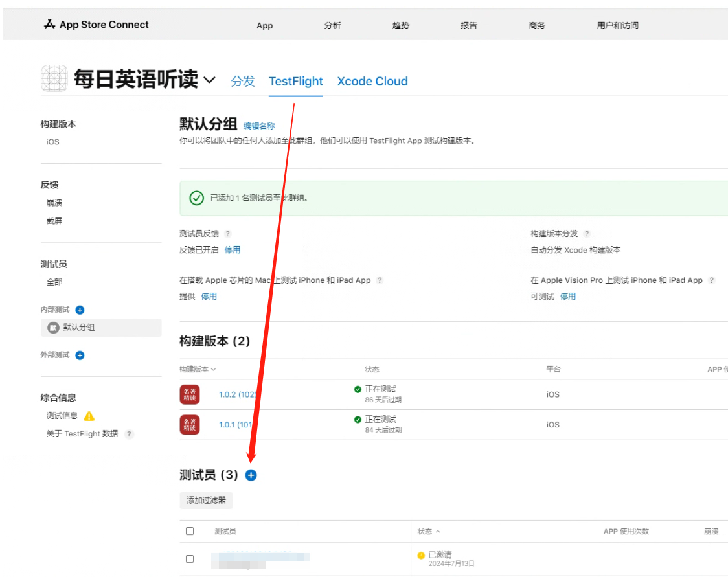Open build 1.0.2 (102) link
This screenshot has width=728, height=577.
click(237, 394)
